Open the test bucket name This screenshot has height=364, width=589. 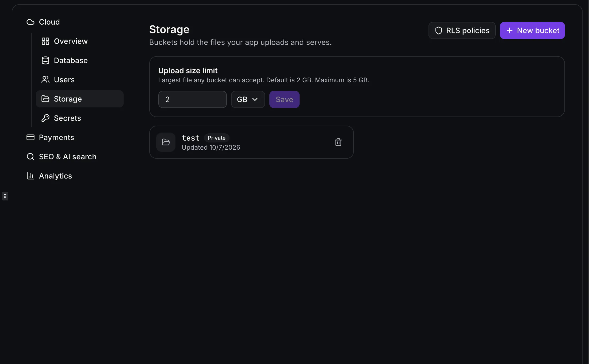point(191,138)
